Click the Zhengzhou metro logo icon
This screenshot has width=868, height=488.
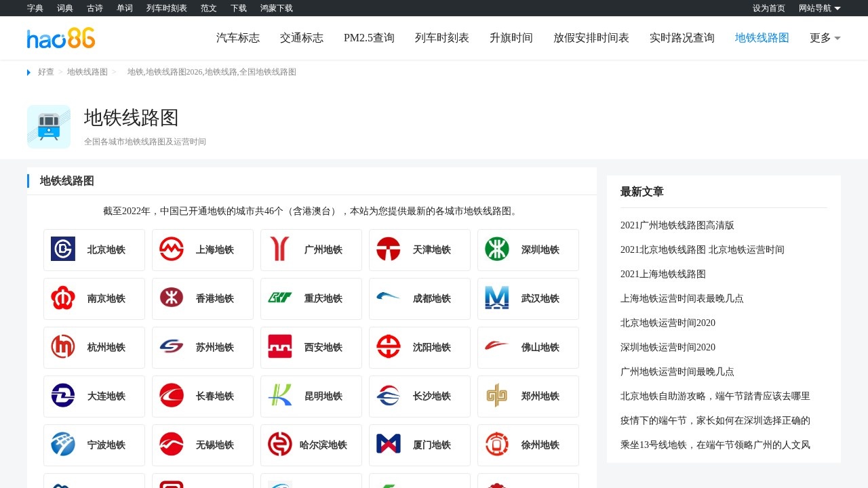pyautogui.click(x=497, y=396)
